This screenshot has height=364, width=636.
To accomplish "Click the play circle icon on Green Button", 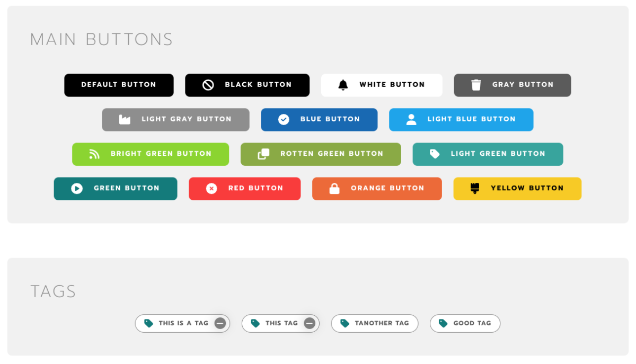I will point(77,188).
